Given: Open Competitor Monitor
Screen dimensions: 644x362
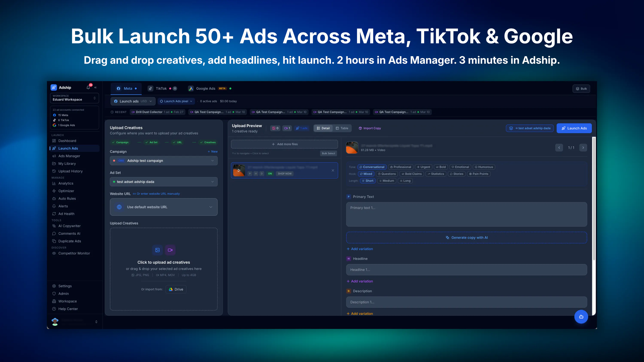Looking at the screenshot, I should coord(74,253).
